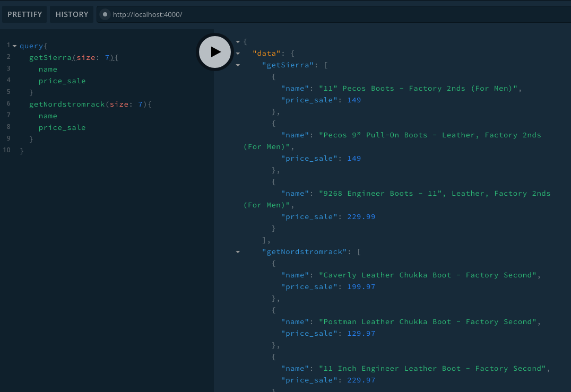This screenshot has height=392, width=571.
Task: Click getNordstromrack in the query editor
Action: (x=67, y=104)
